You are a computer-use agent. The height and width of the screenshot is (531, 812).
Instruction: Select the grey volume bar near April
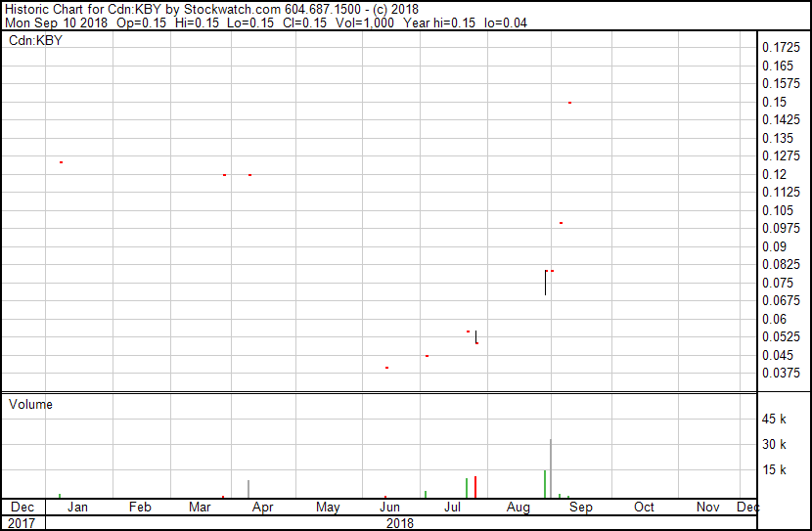(x=248, y=490)
